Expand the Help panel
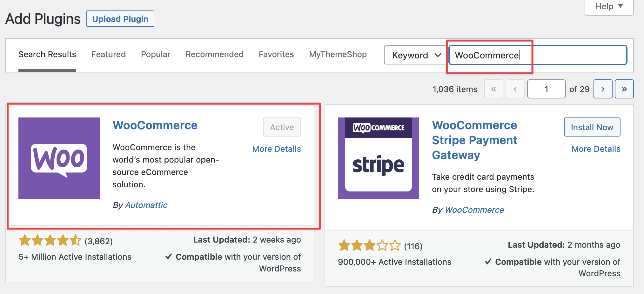Image resolution: width=644 pixels, height=294 pixels. tap(609, 6)
